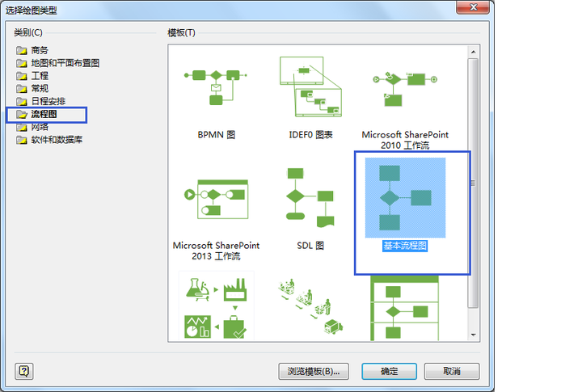Select Microsoft SharePoint 2013 工作流 template
Viewport: 582px width, 392px height.
[217, 200]
